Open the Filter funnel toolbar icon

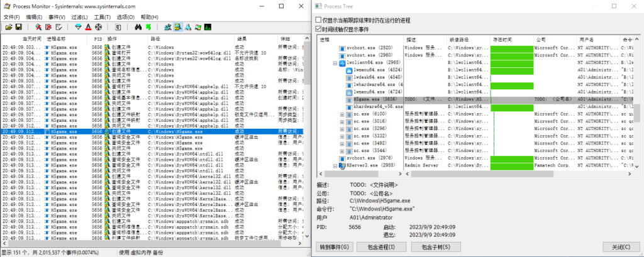point(79,27)
